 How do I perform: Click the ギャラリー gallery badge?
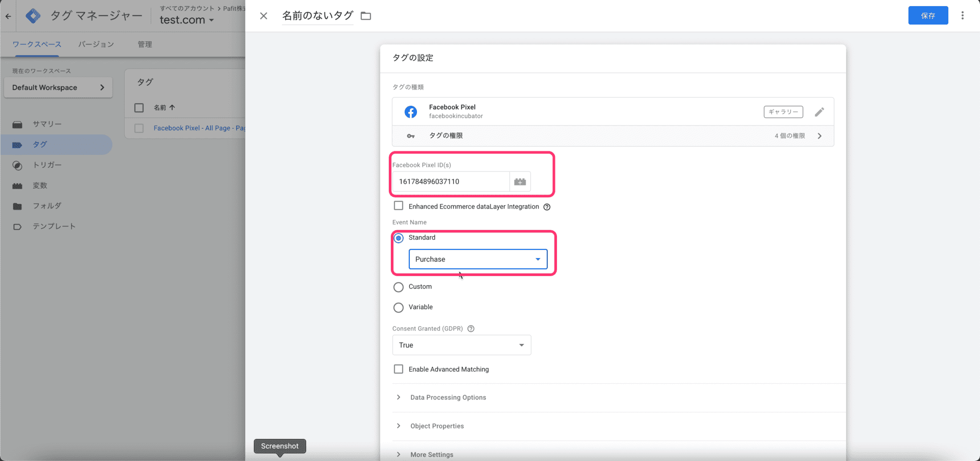point(783,112)
